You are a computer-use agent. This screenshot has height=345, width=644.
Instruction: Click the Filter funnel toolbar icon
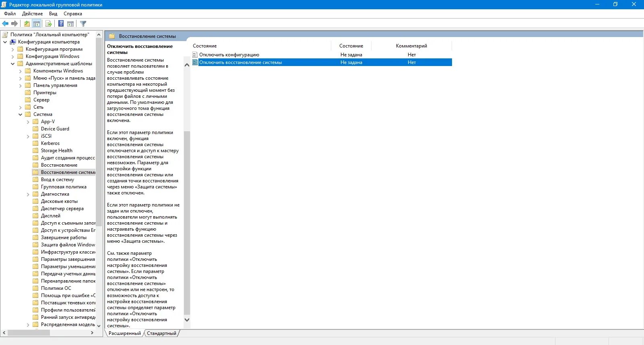[x=83, y=24]
